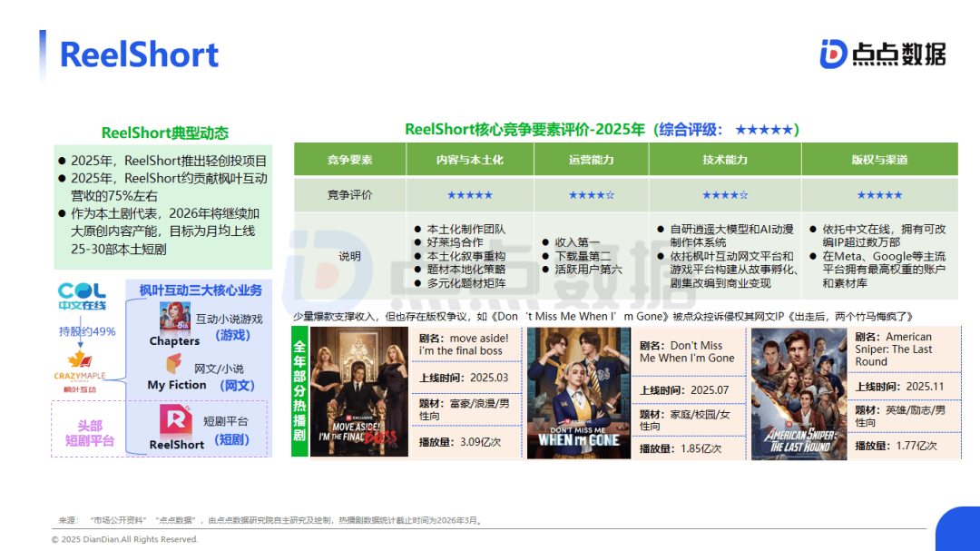980x551 pixels.
Task: Click the 持股约49% text
Action: pyautogui.click(x=87, y=331)
